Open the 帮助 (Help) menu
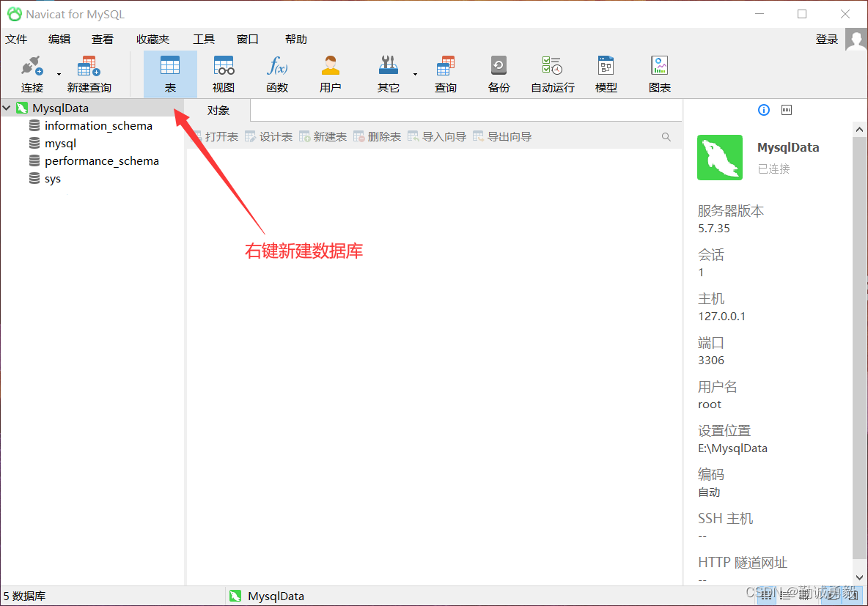The height and width of the screenshot is (606, 868). [x=296, y=40]
